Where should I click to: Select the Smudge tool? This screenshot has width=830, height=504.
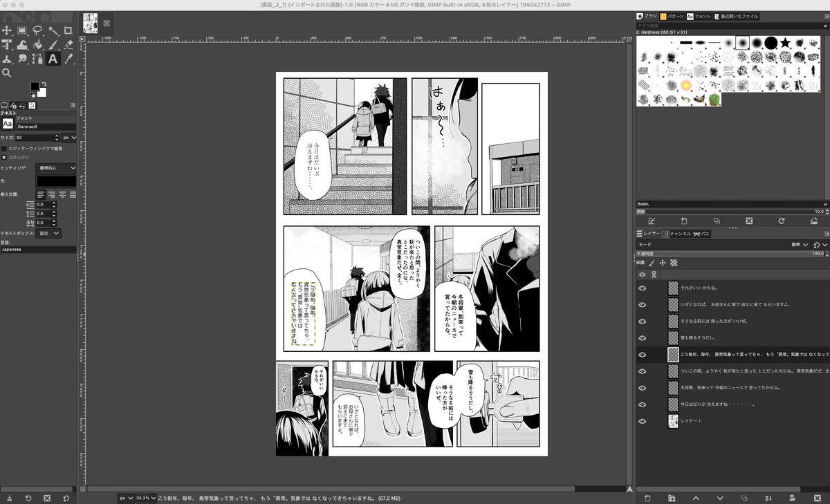[x=22, y=59]
